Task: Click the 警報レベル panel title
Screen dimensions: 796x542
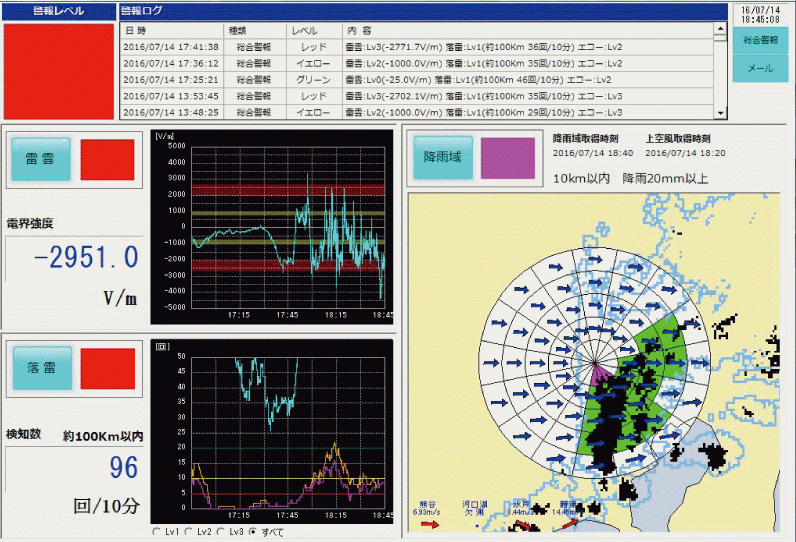Action: pyautogui.click(x=59, y=11)
